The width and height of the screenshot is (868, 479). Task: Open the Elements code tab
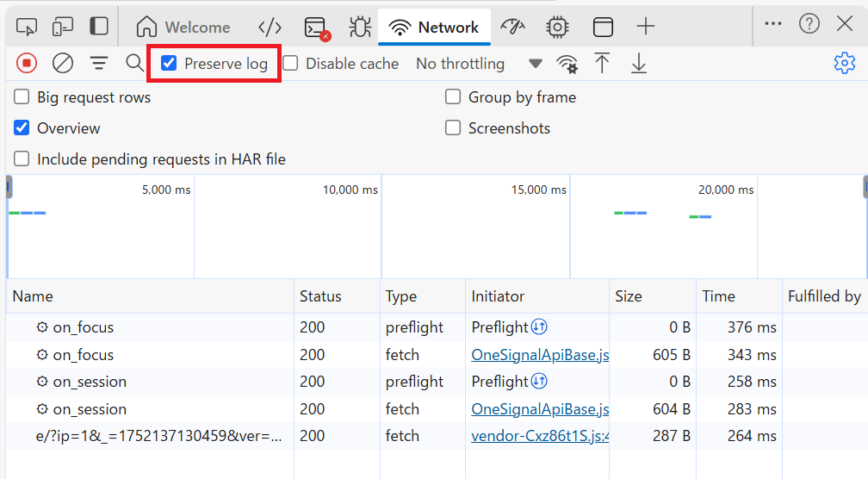(x=270, y=27)
